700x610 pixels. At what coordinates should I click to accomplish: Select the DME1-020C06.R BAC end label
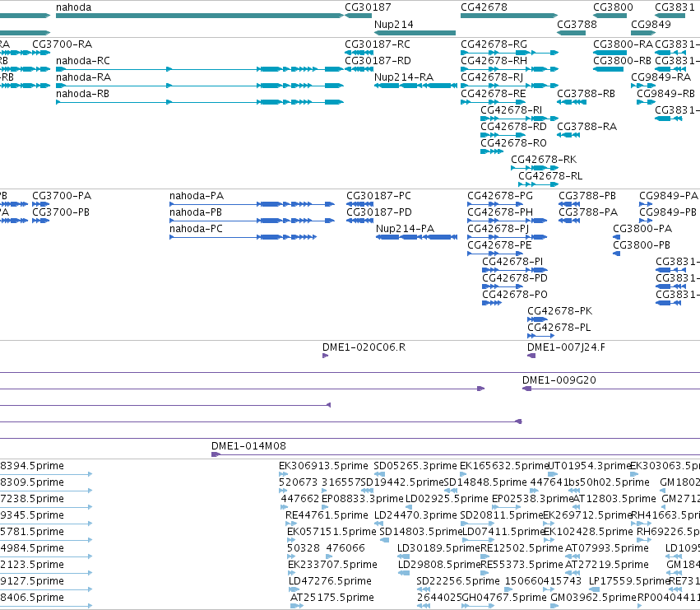coord(364,347)
